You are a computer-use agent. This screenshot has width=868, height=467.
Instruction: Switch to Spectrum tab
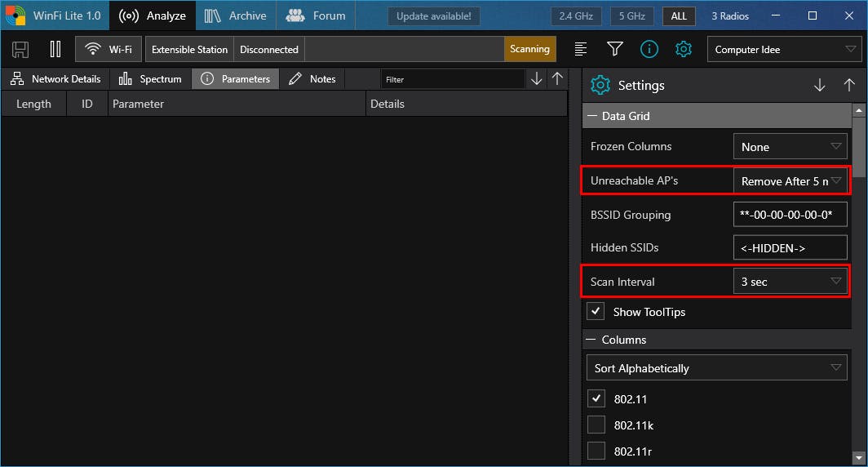151,78
